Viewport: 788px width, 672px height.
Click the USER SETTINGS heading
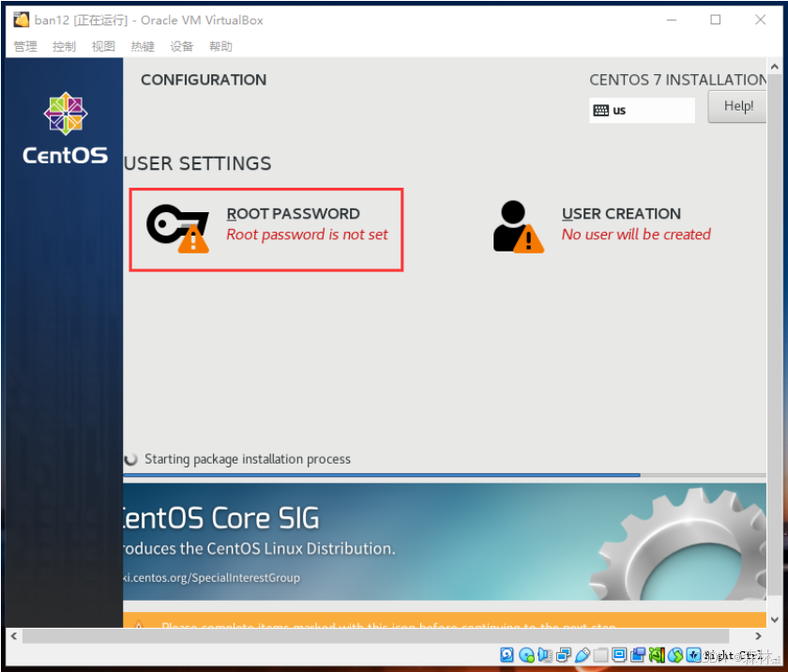click(198, 163)
